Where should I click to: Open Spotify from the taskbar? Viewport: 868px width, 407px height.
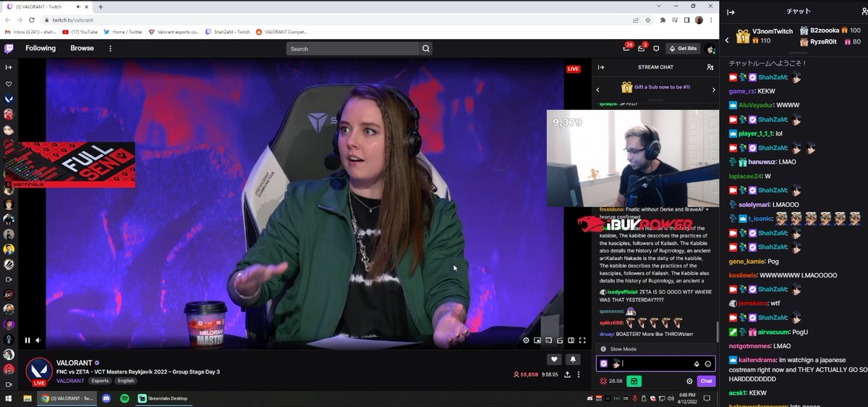(x=124, y=398)
